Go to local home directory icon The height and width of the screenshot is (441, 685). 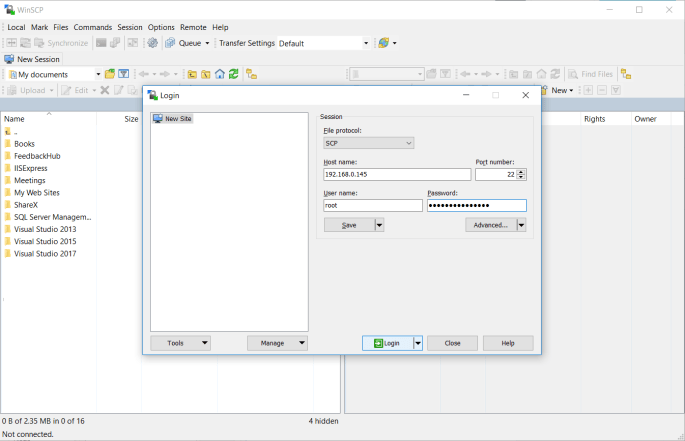click(x=220, y=74)
